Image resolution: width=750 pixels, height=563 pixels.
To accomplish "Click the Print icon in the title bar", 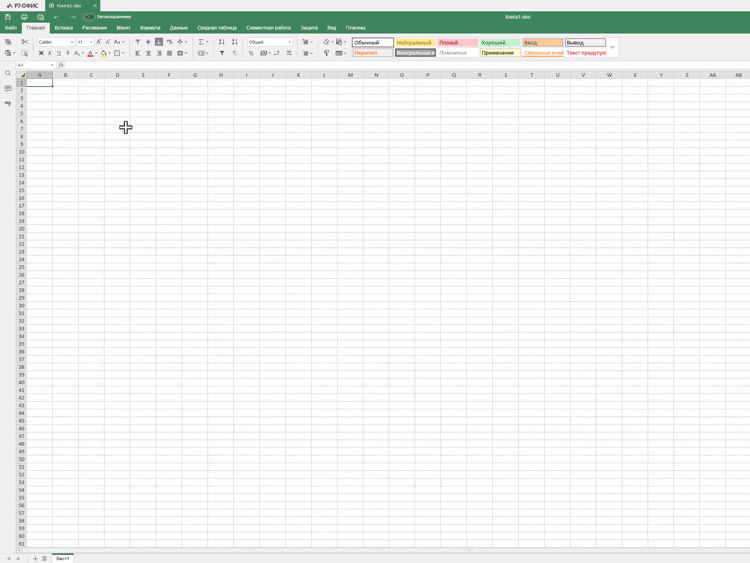I will (x=24, y=17).
